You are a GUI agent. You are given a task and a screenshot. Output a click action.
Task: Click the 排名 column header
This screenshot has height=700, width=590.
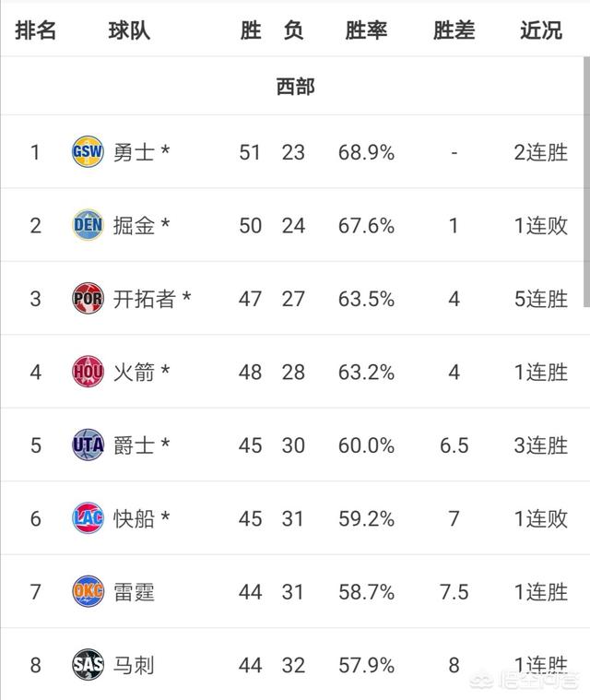[x=35, y=30]
